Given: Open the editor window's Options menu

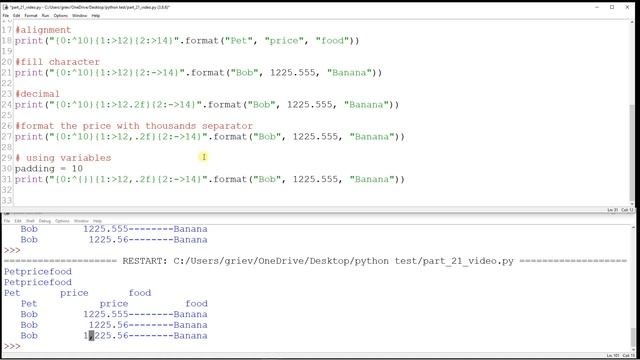Looking at the screenshot, I should coord(60,16).
